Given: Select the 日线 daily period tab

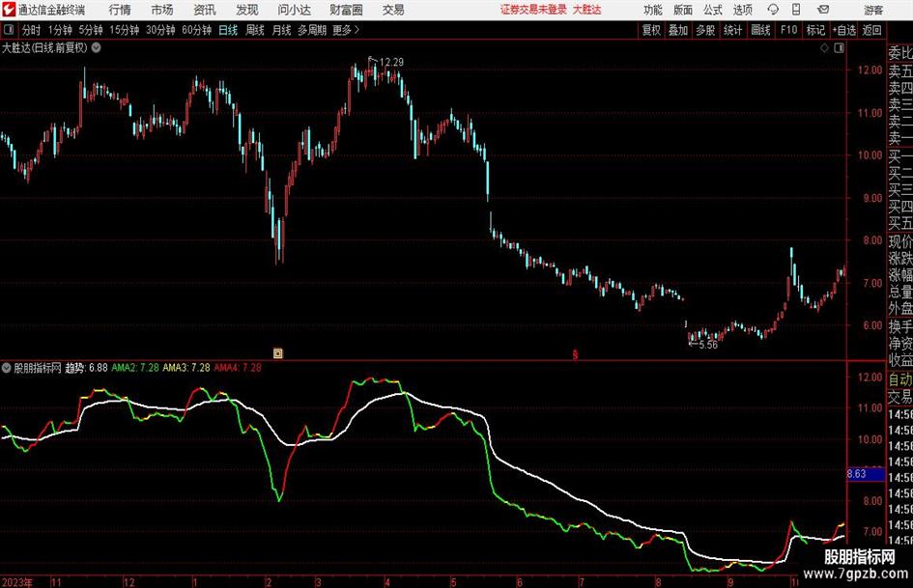Looking at the screenshot, I should (228, 30).
